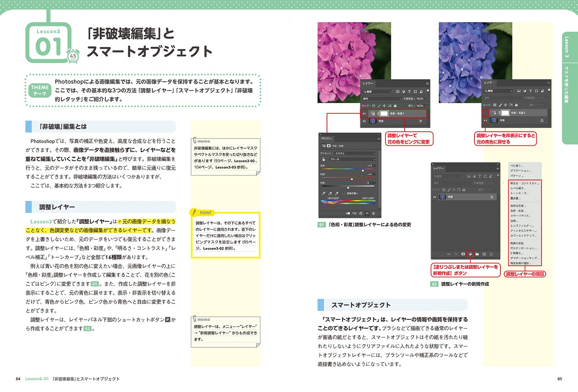Screen dimensions: 578x392
Task: Click shape layer filter icon in pink flower's Layers panel
Action: [x=415, y=92]
